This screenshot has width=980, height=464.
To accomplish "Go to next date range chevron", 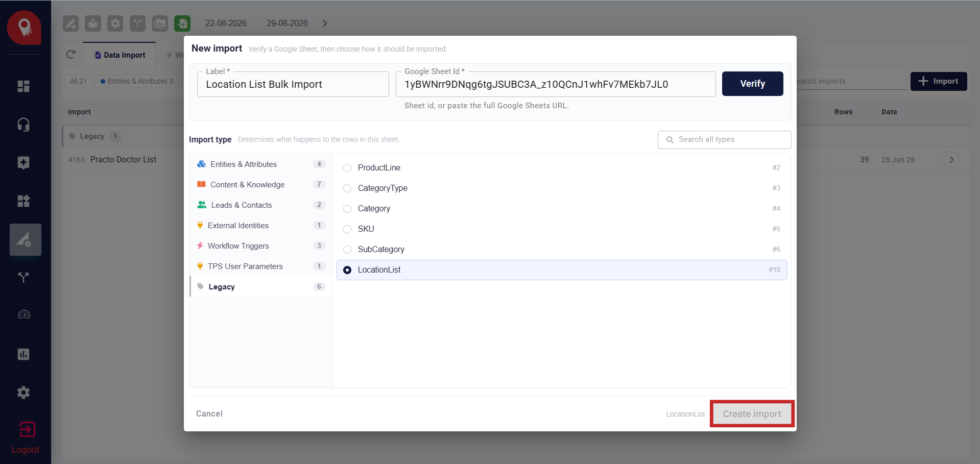I will tap(325, 23).
